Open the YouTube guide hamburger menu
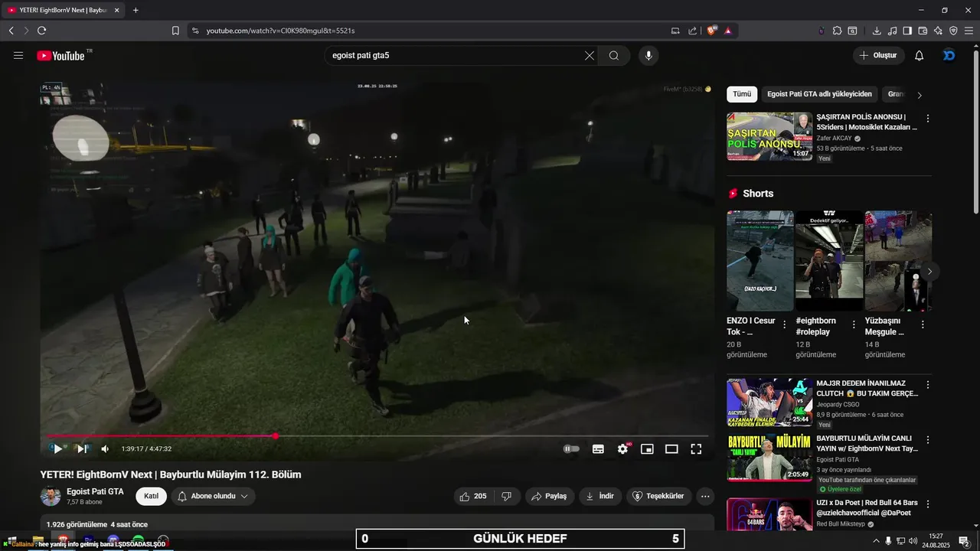Viewport: 980px width, 551px height. (x=18, y=56)
